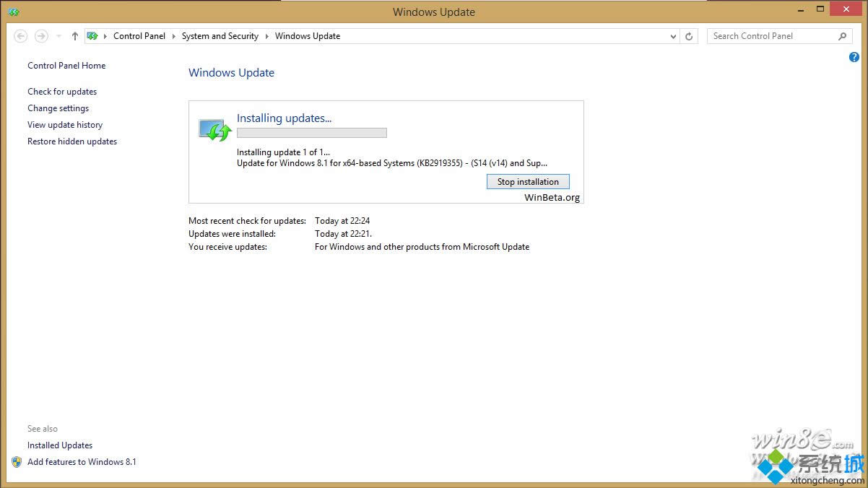Click the Today at 22:21 install time

(343, 234)
